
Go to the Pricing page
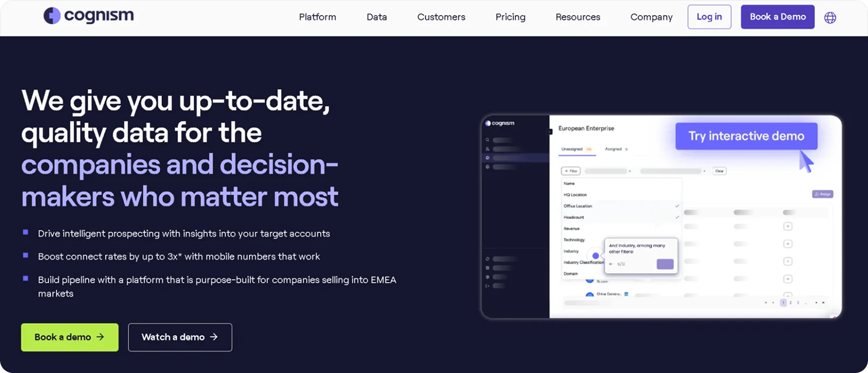coord(510,17)
